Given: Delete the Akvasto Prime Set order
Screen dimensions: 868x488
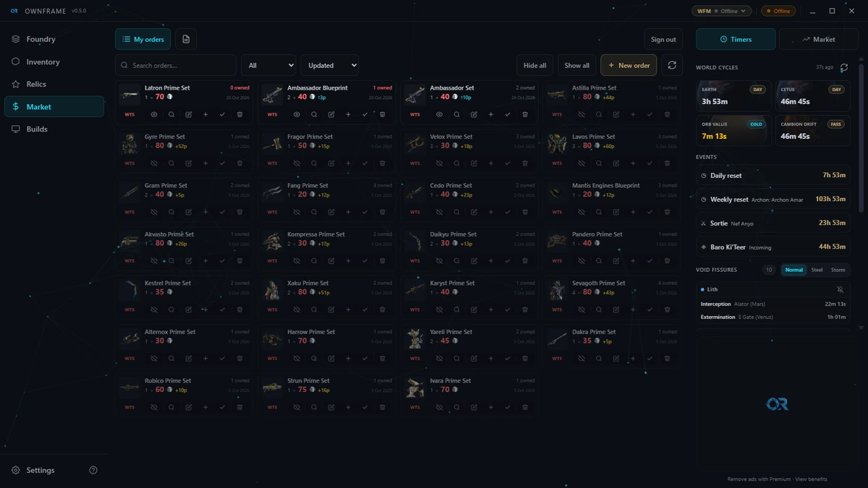Looking at the screenshot, I should pyautogui.click(x=239, y=261).
